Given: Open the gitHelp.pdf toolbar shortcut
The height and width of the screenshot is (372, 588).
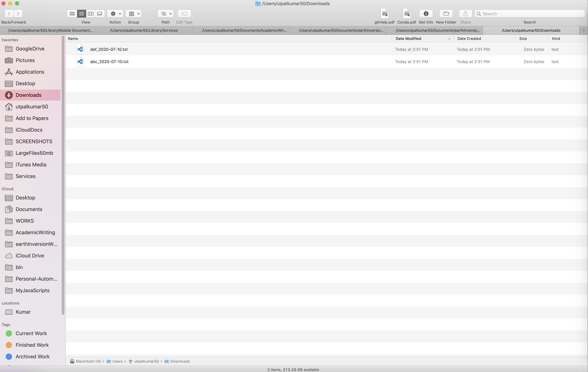Looking at the screenshot, I should 384,14.
